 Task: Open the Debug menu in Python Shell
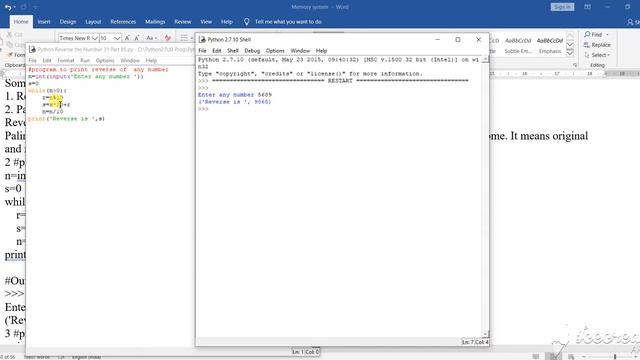click(x=252, y=51)
